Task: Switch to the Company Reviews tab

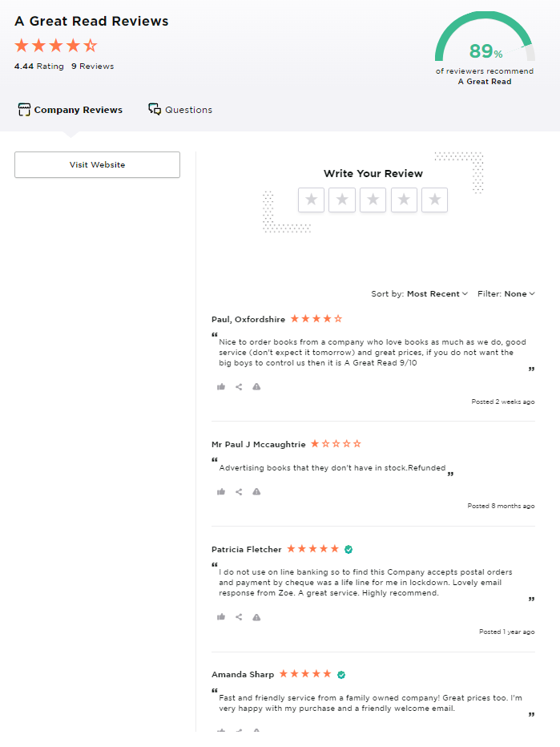Action: point(70,110)
